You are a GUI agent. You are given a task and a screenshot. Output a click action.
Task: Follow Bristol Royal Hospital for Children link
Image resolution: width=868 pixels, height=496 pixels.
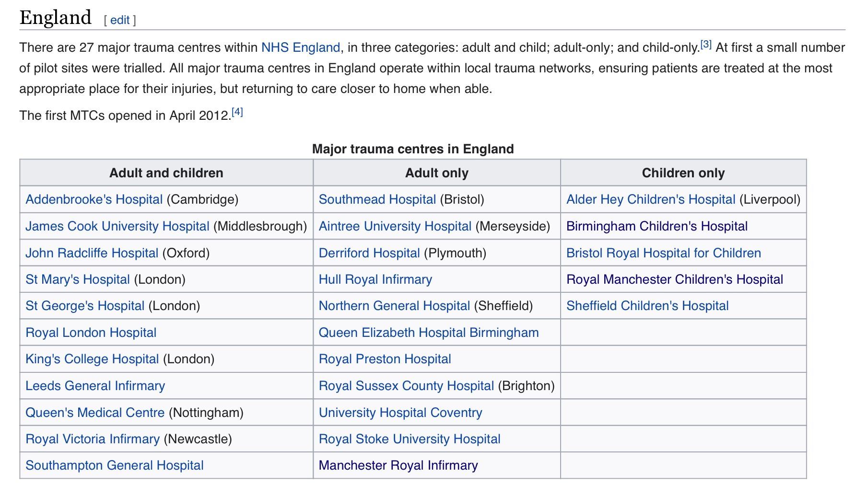663,253
